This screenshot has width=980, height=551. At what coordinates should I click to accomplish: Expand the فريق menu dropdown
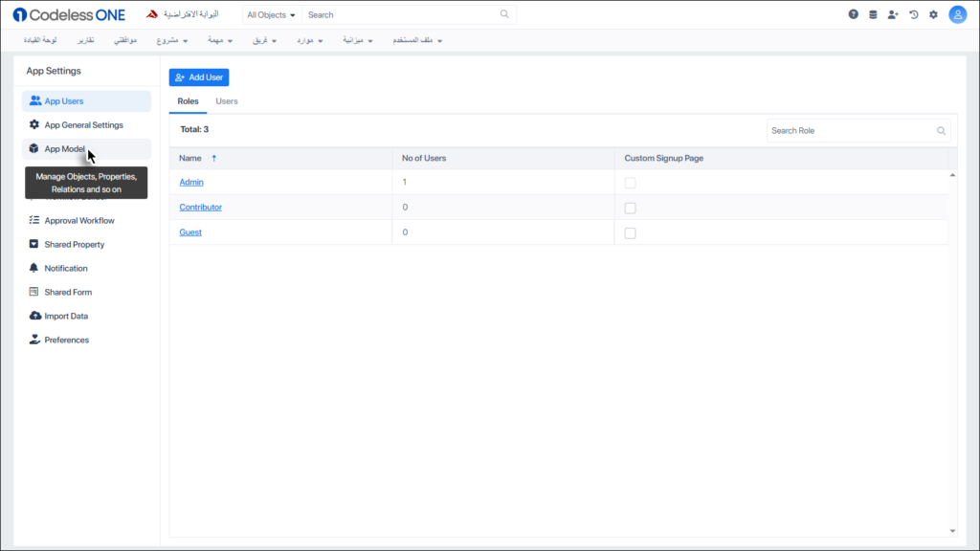[264, 40]
